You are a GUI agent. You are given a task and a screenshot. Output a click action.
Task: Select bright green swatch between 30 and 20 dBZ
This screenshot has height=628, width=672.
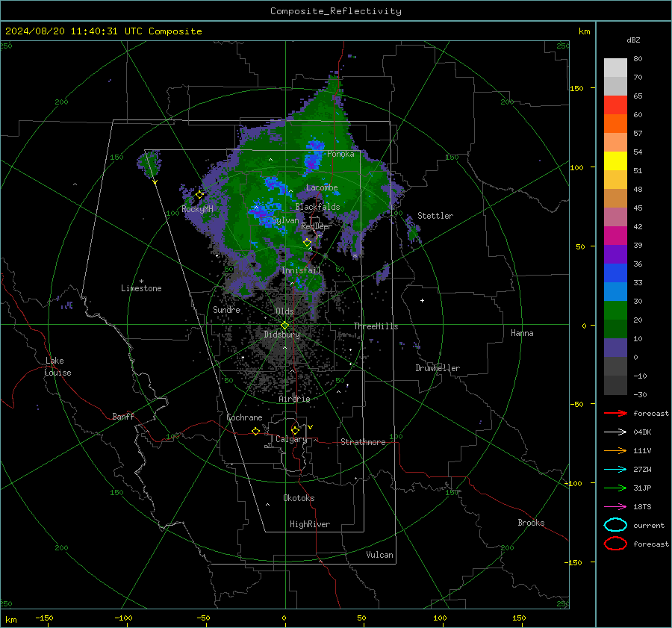pyautogui.click(x=615, y=311)
